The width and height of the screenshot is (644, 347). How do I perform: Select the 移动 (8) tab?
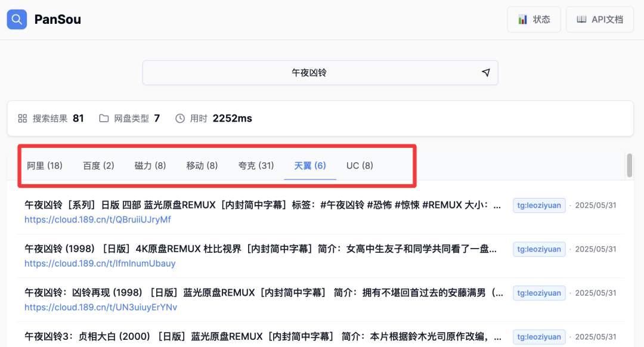point(202,166)
